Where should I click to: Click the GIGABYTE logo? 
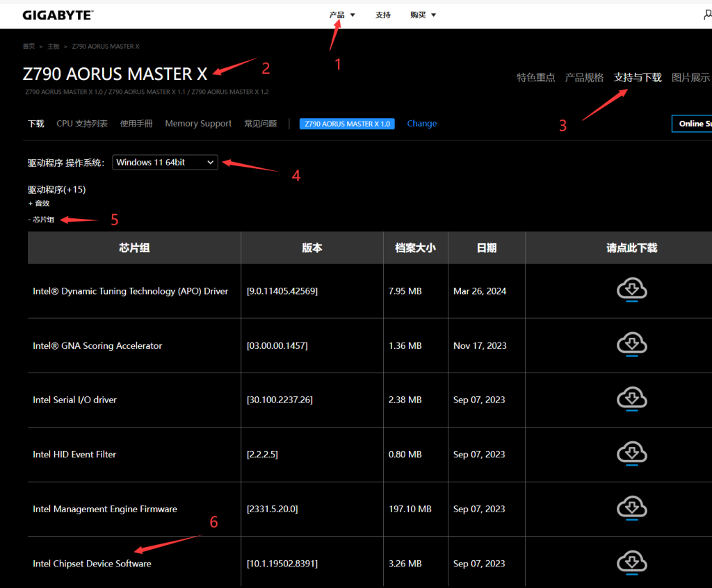(x=58, y=15)
